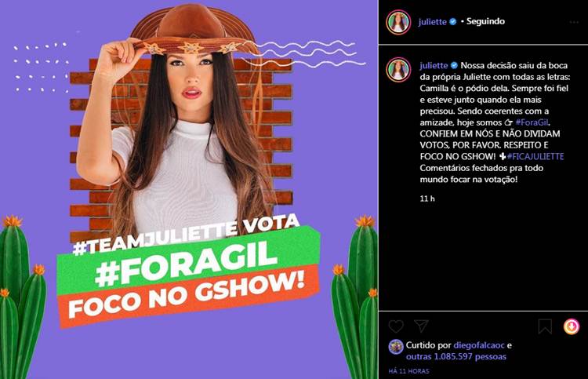Open the juliette username in the header
The width and height of the screenshot is (588, 379).
432,22
